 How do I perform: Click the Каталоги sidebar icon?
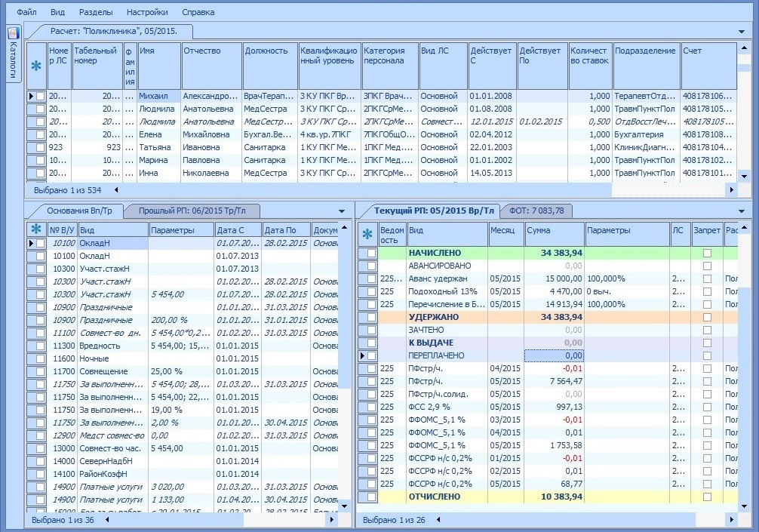pyautogui.click(x=13, y=33)
